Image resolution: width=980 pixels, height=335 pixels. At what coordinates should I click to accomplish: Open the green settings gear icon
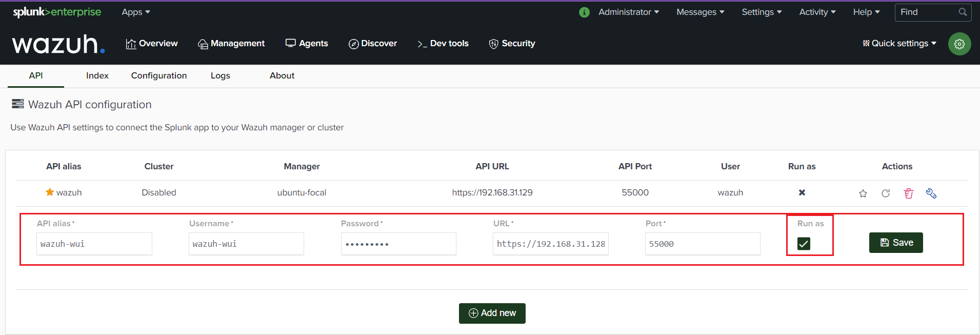pos(959,44)
